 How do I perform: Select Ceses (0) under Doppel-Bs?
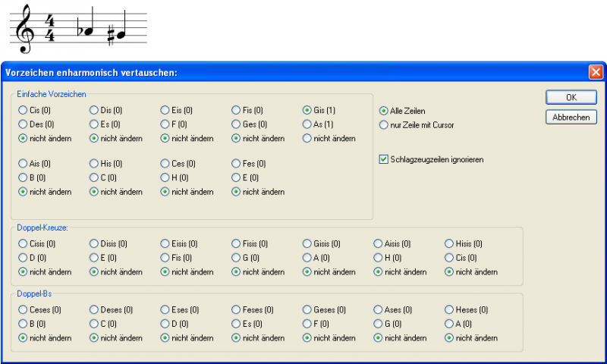coord(23,309)
